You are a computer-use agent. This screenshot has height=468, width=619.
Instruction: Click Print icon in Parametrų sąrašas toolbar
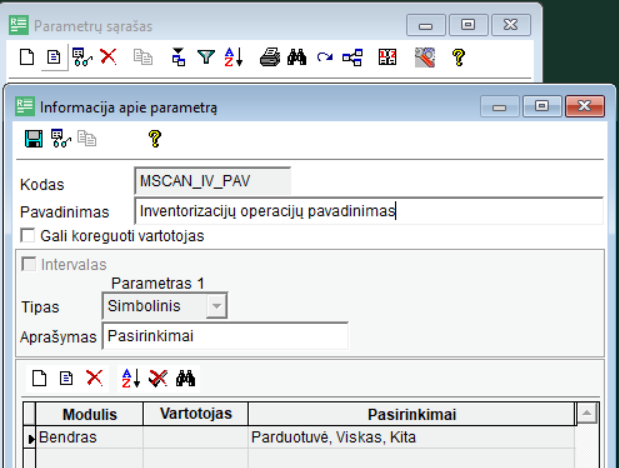[x=270, y=57]
